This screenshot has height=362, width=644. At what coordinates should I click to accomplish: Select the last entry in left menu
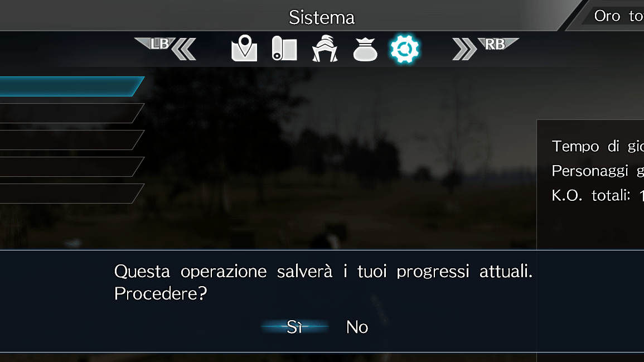click(71, 193)
